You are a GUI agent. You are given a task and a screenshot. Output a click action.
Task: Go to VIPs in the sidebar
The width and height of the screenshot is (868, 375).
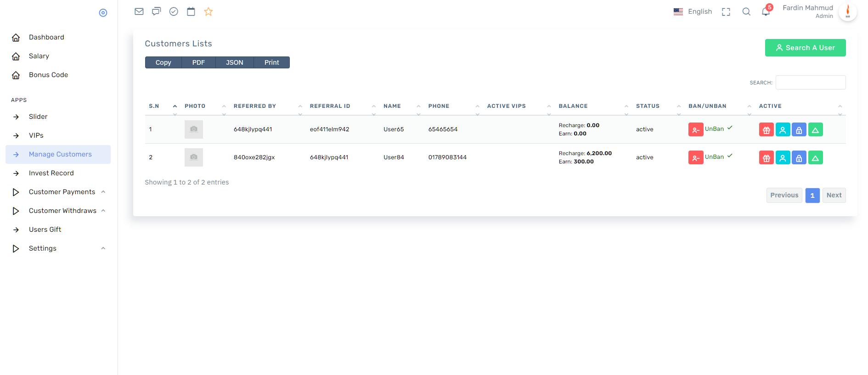click(x=36, y=135)
